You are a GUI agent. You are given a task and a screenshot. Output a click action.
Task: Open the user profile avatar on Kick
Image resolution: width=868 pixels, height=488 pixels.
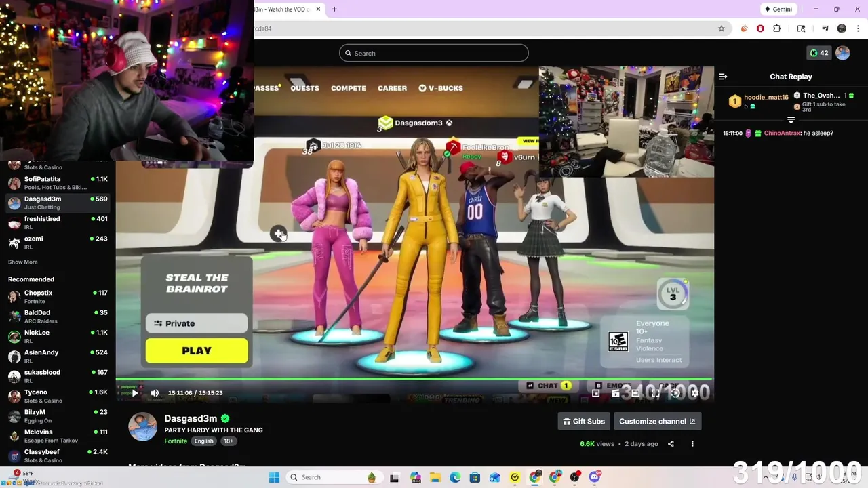(x=843, y=53)
